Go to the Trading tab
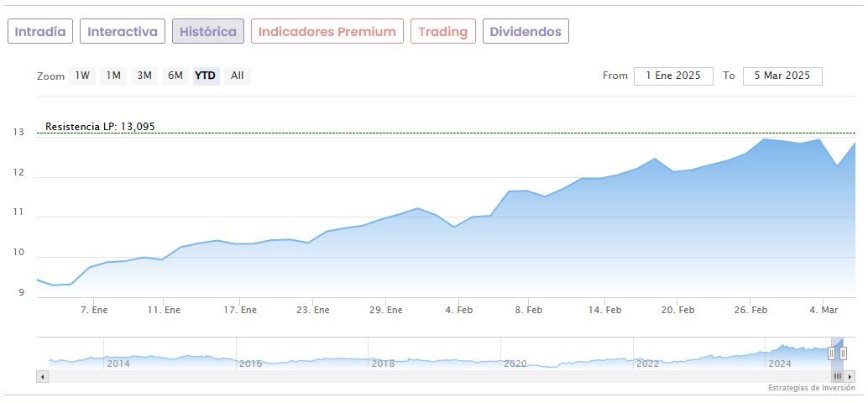 point(442,32)
